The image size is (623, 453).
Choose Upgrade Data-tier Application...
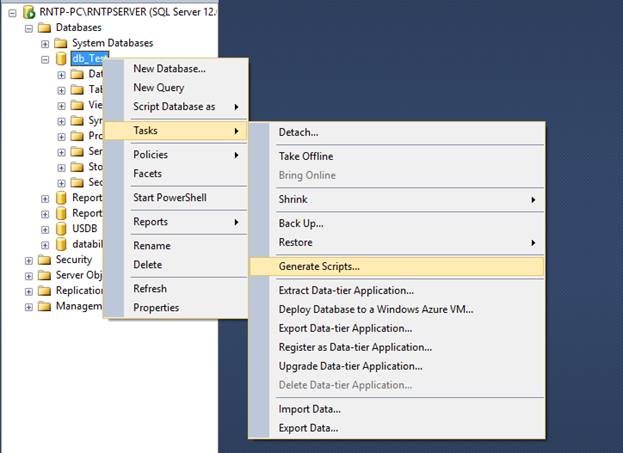click(397, 366)
